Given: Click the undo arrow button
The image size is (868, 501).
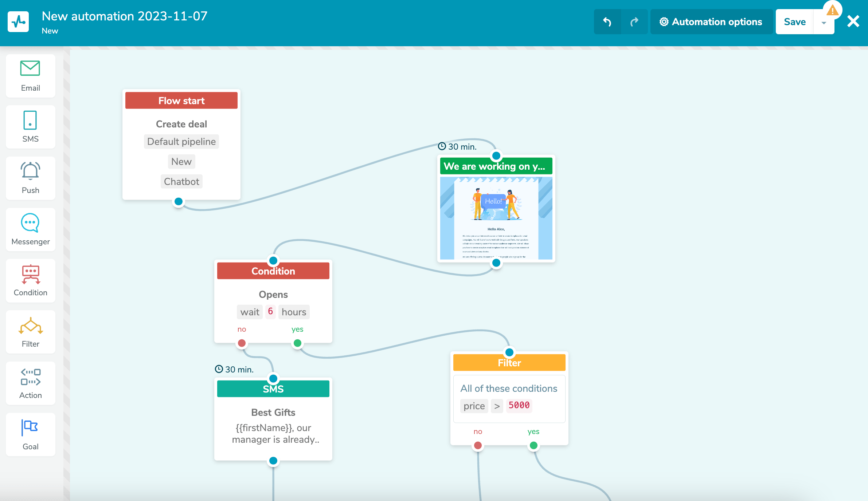Looking at the screenshot, I should coord(607,22).
